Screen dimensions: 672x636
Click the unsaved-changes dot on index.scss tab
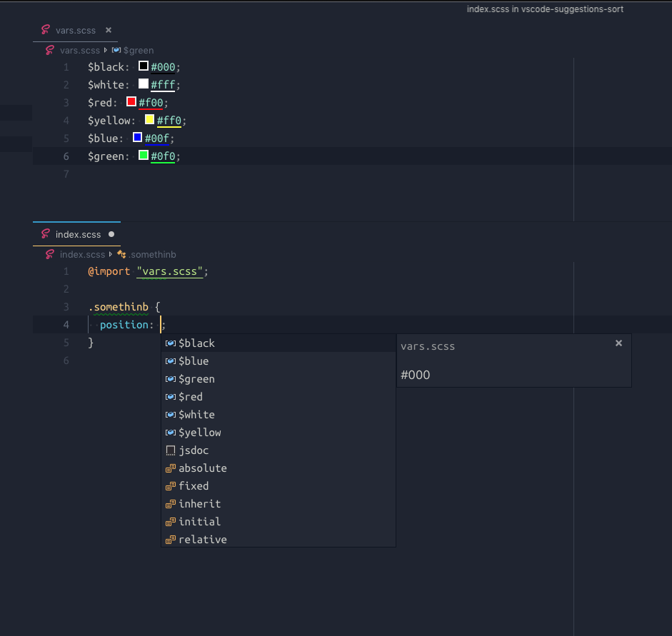coord(111,233)
